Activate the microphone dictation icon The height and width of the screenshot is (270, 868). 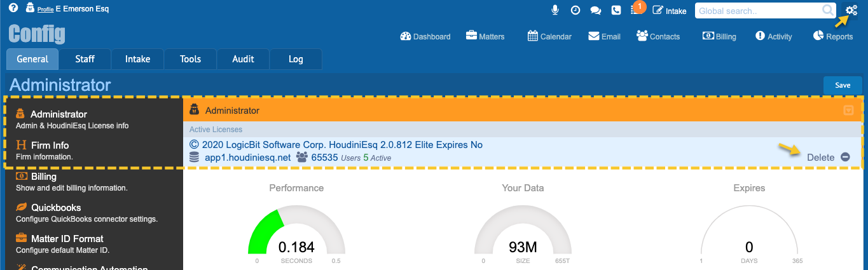555,10
